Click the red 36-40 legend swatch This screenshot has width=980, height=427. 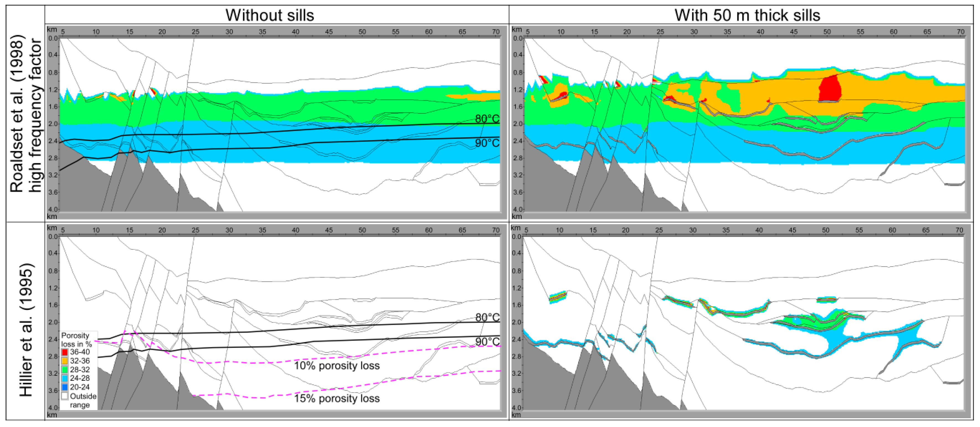pos(65,352)
